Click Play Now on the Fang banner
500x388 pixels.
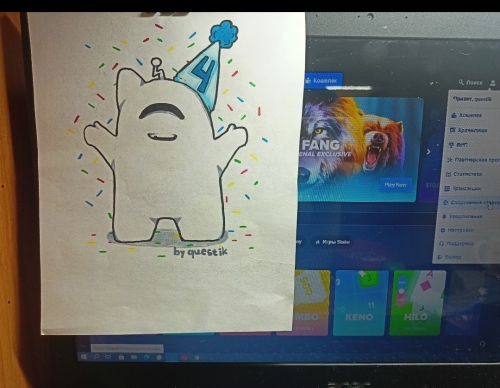point(395,184)
